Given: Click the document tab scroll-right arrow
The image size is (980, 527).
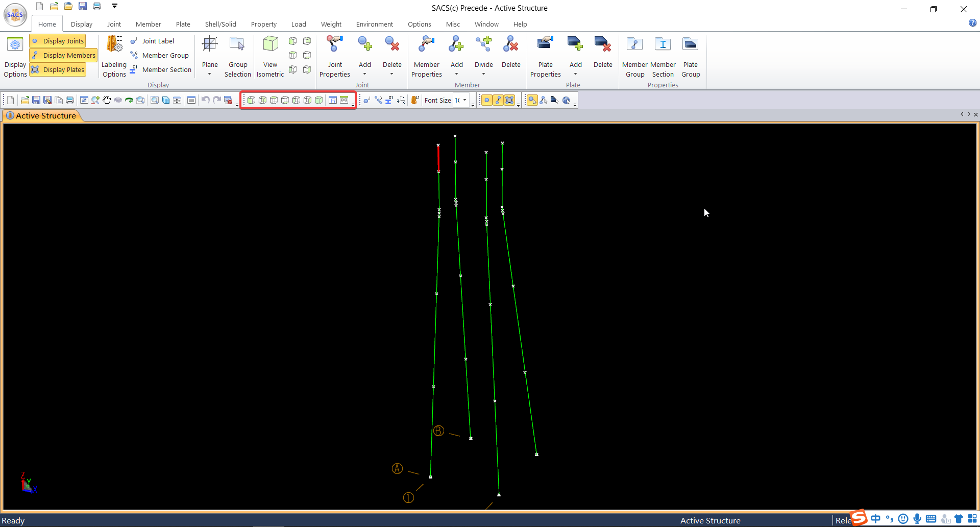Looking at the screenshot, I should coord(969,114).
